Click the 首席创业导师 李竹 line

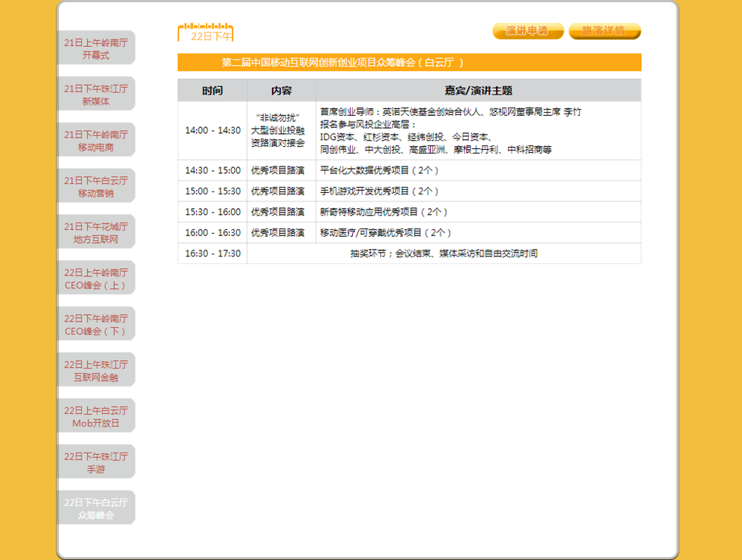[450, 112]
